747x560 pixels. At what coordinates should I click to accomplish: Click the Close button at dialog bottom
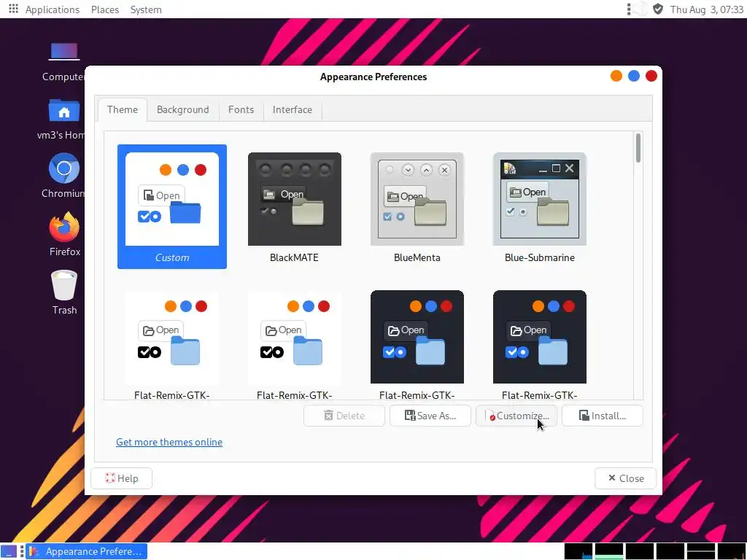tap(625, 478)
